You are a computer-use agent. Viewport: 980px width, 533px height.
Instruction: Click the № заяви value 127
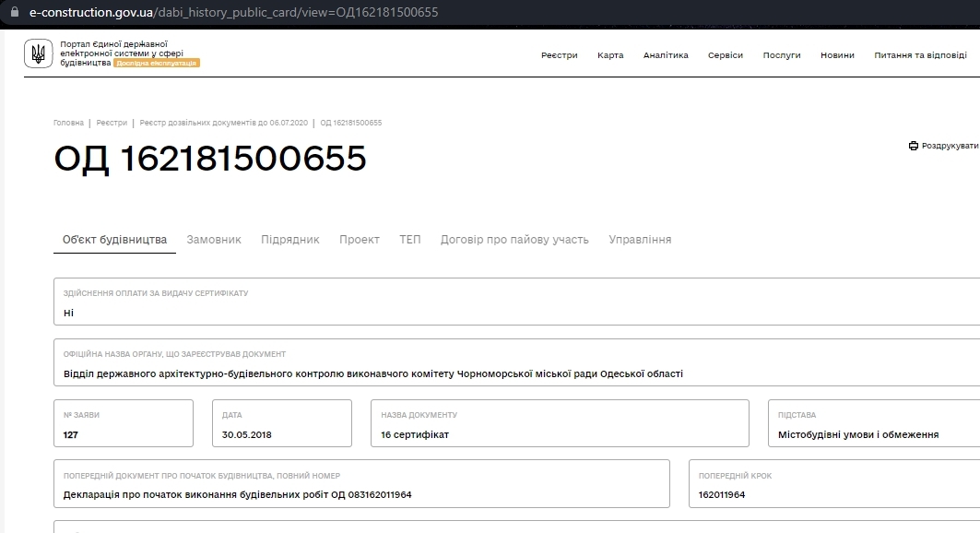(71, 435)
